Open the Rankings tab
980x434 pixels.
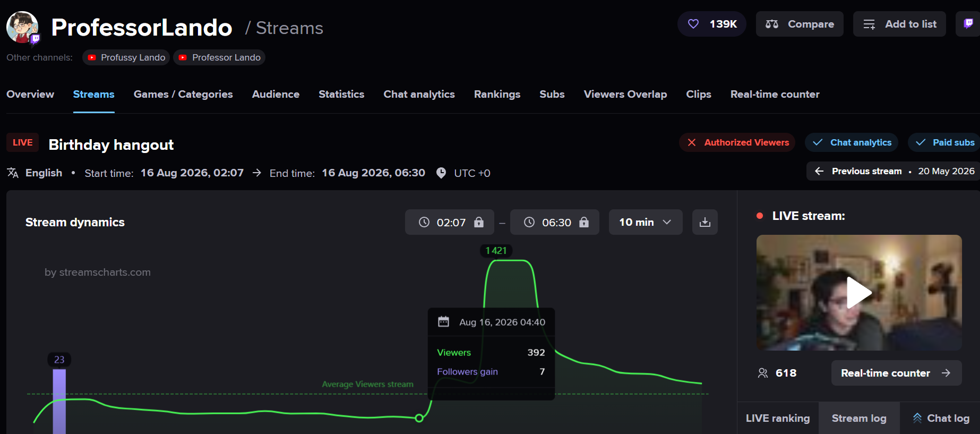pyautogui.click(x=497, y=94)
